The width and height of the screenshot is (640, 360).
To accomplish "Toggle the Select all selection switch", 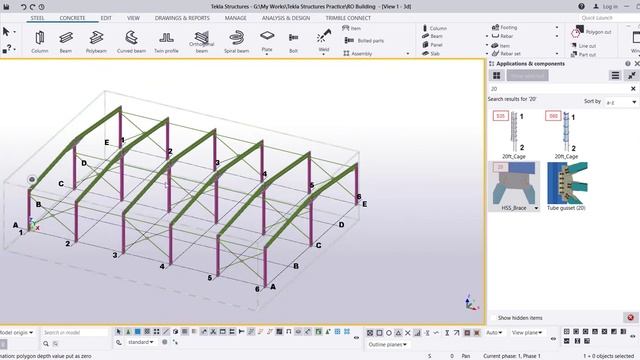I will (118, 332).
